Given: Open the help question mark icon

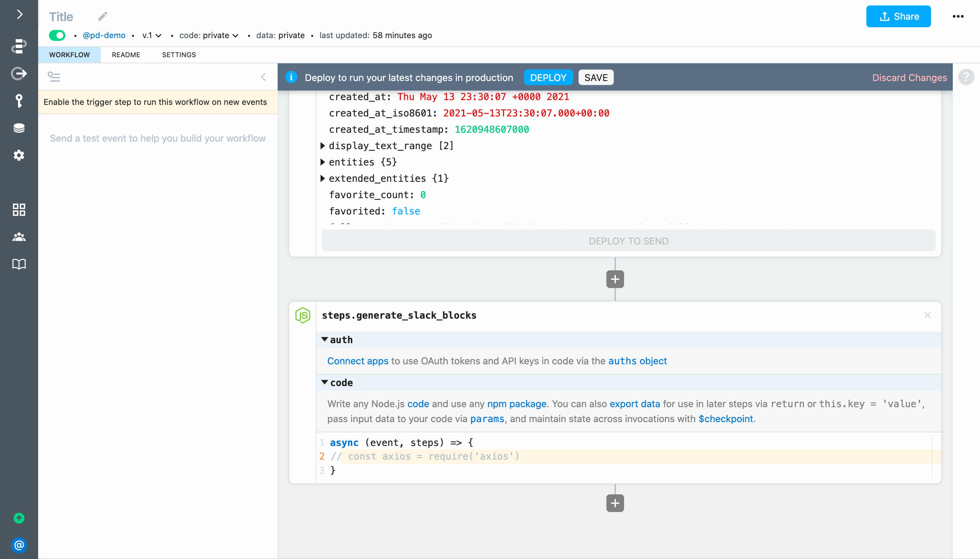Looking at the screenshot, I should 966,77.
